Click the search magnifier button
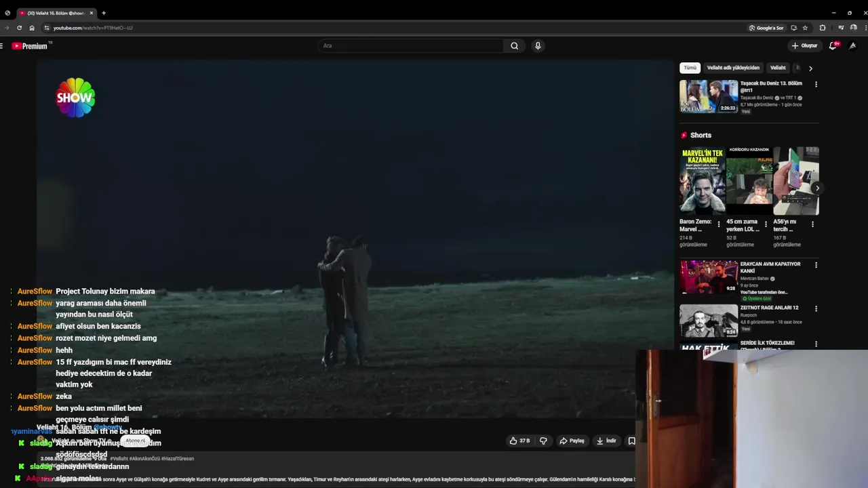The width and height of the screenshot is (868, 488). tap(515, 46)
